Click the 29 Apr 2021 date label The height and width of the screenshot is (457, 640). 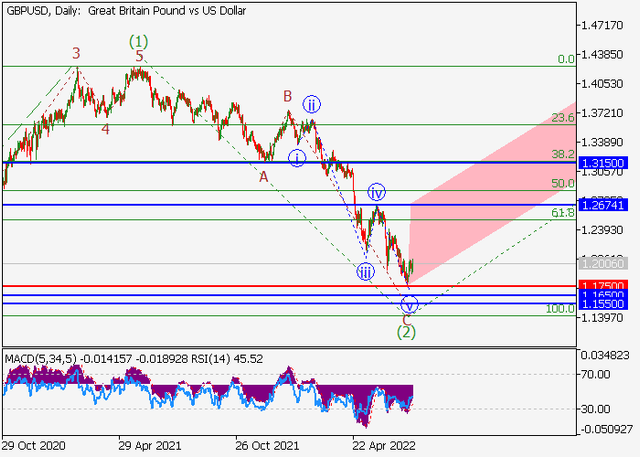click(150, 446)
